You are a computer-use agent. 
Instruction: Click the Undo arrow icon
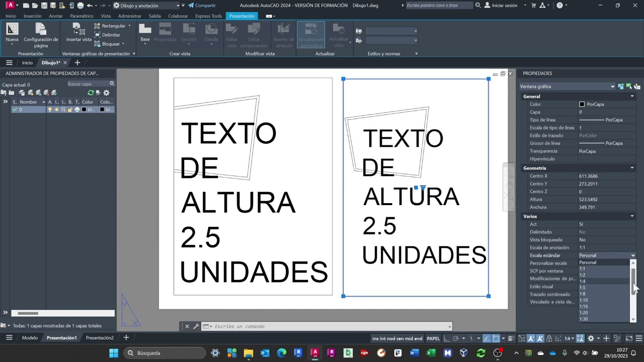90,6
